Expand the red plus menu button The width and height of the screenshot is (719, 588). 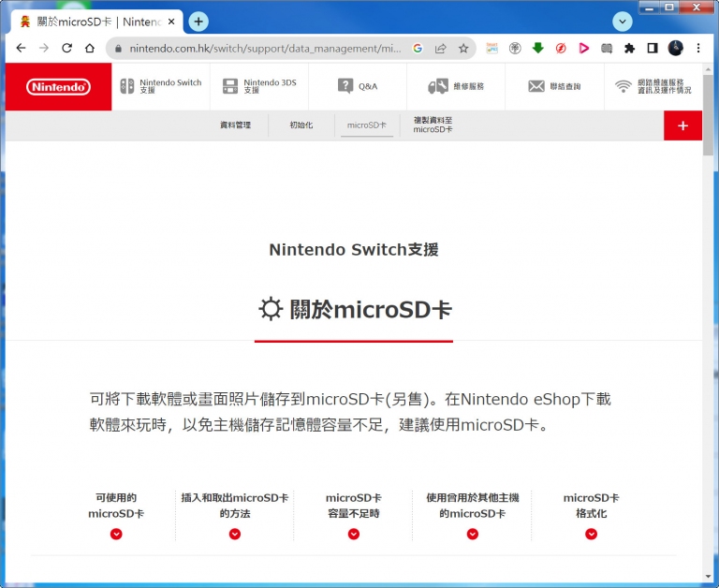click(682, 125)
